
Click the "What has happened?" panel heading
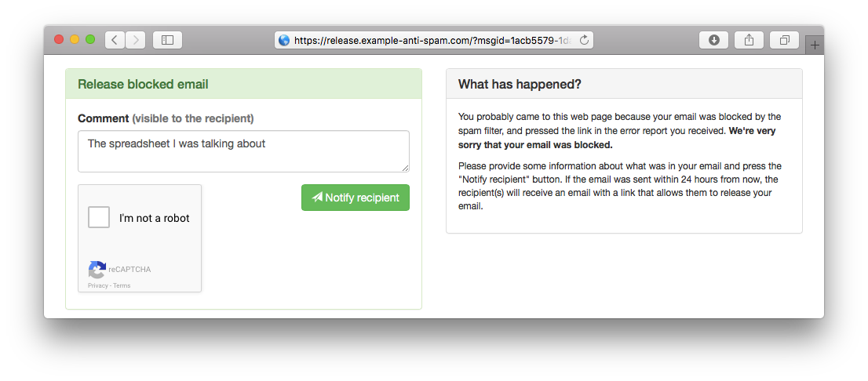520,84
